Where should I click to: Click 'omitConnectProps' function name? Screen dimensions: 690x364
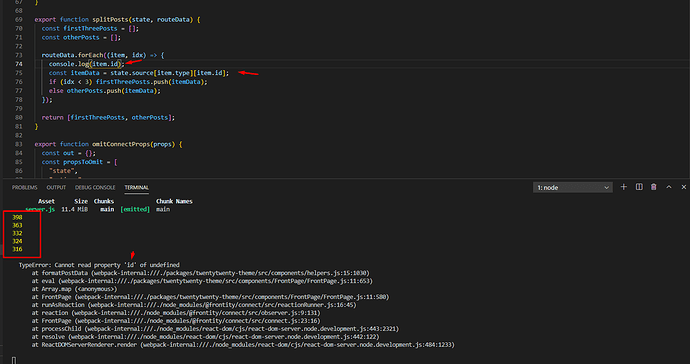121,144
